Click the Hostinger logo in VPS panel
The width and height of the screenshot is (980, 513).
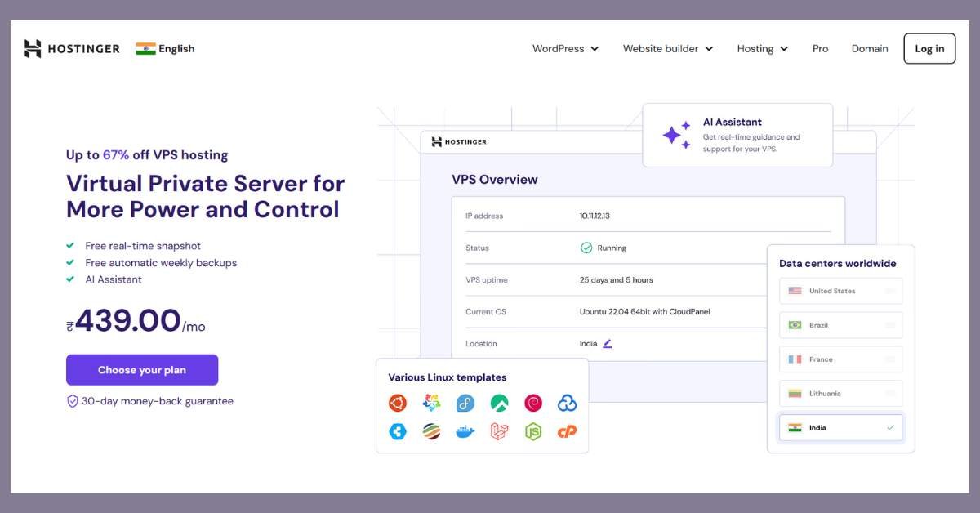click(x=459, y=142)
